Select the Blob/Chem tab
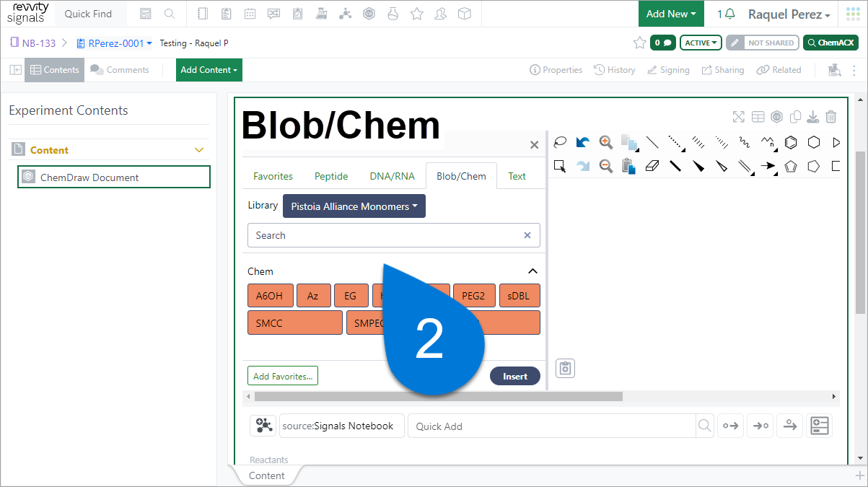Viewport: 868px width, 487px height. click(x=462, y=176)
